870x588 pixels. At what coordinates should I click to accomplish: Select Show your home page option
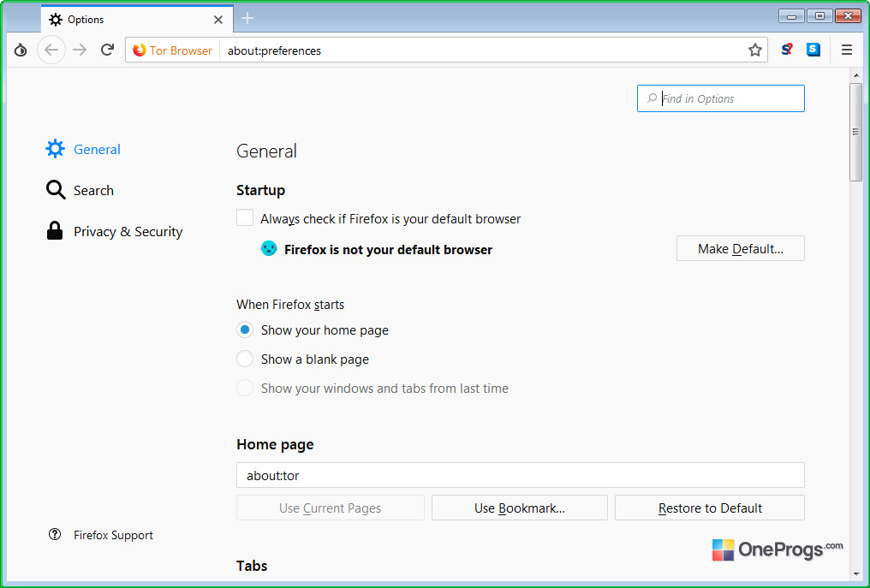(245, 330)
